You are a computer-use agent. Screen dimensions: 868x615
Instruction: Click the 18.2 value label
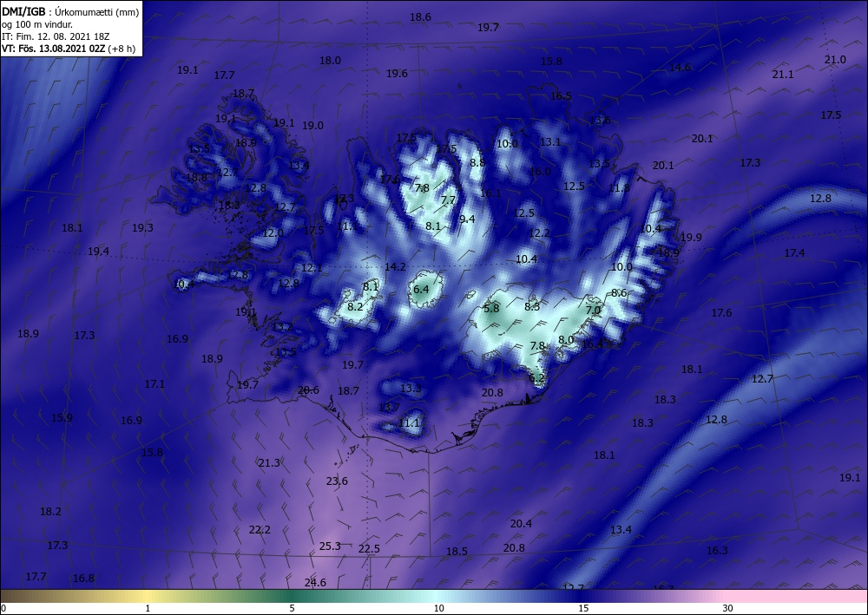click(x=51, y=512)
